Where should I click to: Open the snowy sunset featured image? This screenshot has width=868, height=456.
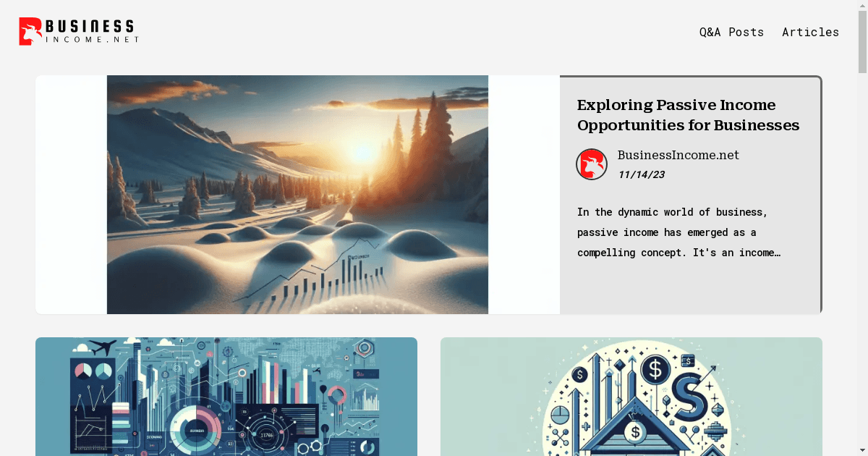(297, 194)
